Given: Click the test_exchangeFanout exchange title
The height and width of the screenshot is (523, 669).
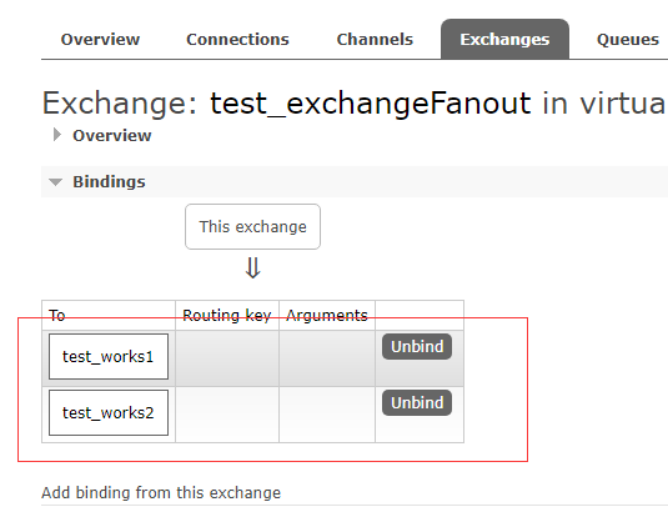Looking at the screenshot, I should click(370, 103).
